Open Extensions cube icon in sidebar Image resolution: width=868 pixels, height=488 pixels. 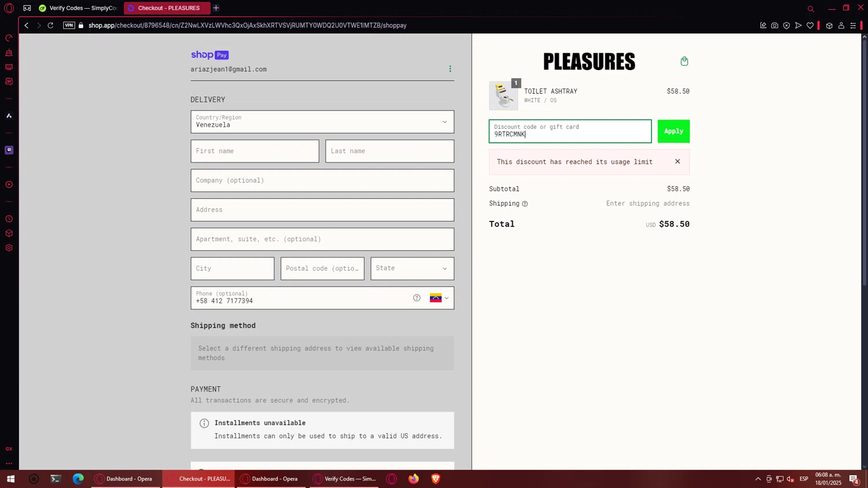point(9,234)
